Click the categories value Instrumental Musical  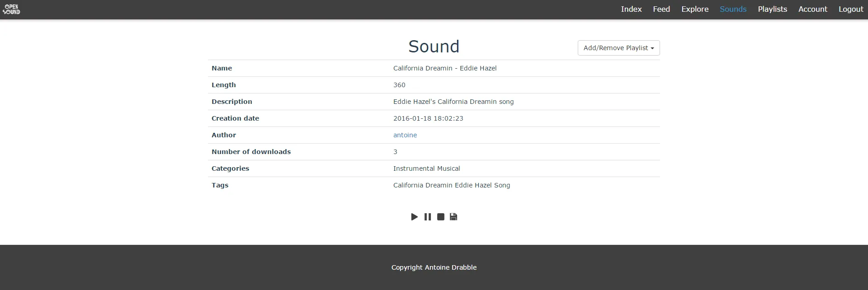click(426, 168)
